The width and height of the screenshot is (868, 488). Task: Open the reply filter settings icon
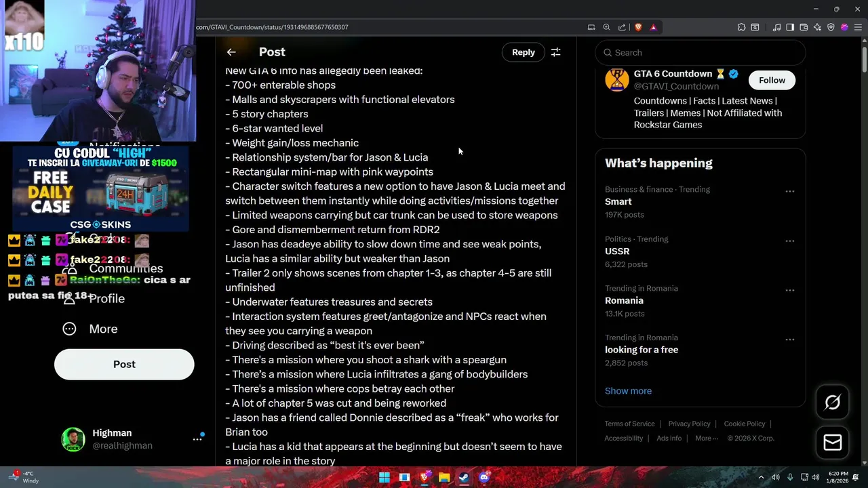555,52
